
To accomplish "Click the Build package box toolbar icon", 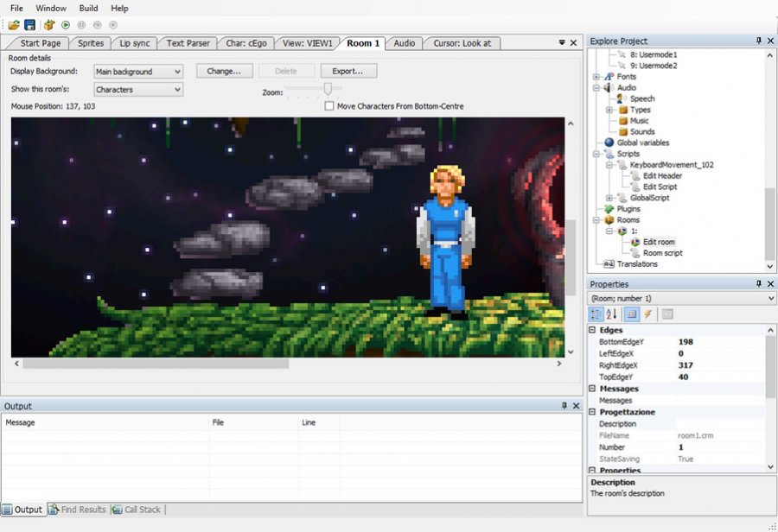I will [x=48, y=25].
